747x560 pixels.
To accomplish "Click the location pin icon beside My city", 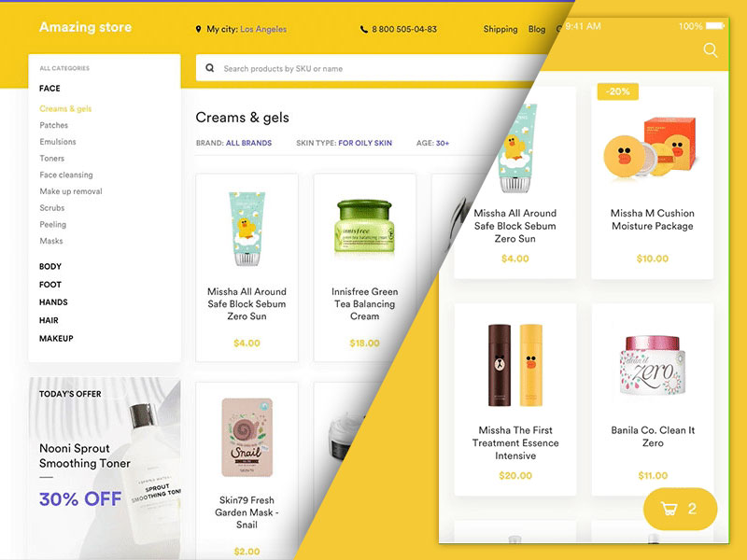I will [198, 29].
